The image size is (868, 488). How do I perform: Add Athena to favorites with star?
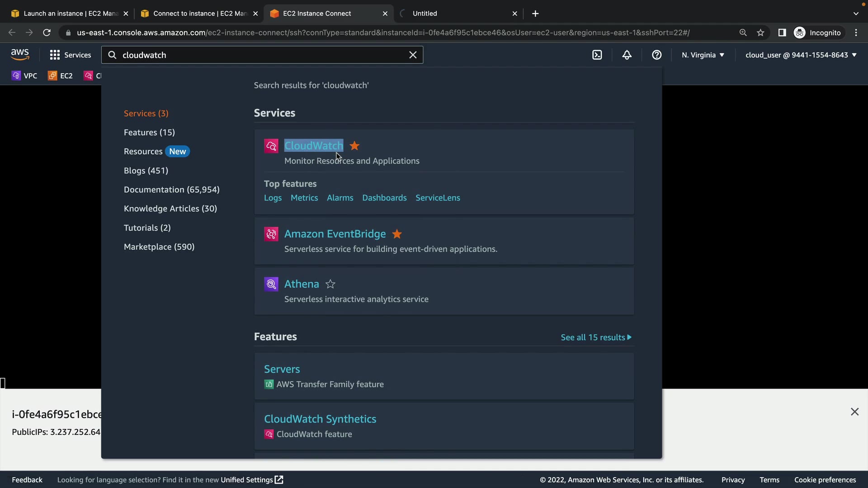(x=330, y=284)
